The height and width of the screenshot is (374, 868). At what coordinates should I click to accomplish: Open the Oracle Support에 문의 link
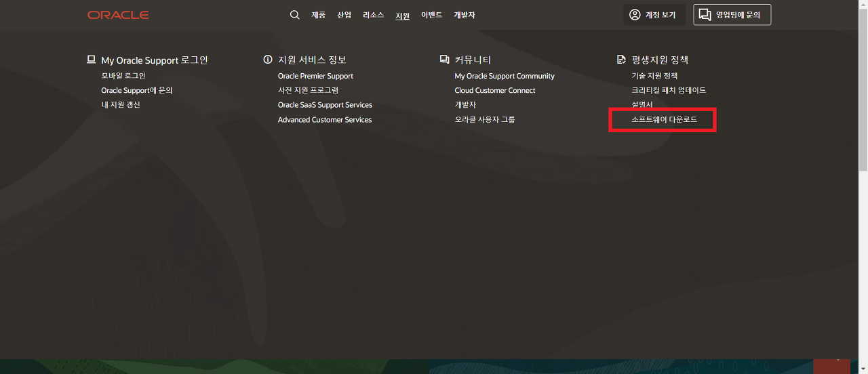coord(137,90)
